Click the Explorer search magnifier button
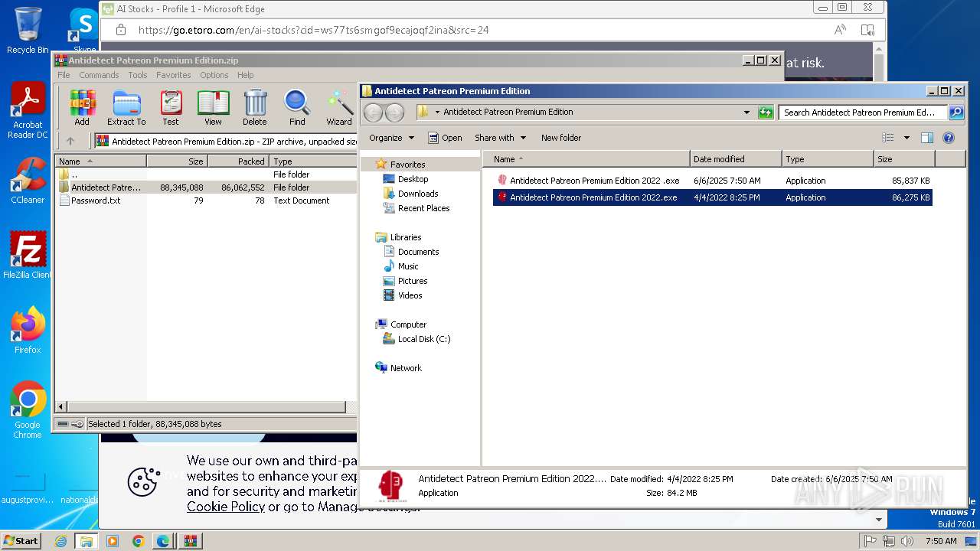Image resolution: width=980 pixels, height=551 pixels. (955, 112)
